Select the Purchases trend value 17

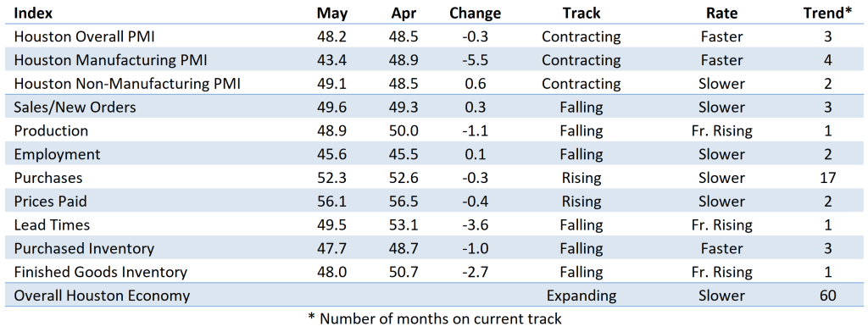(x=827, y=178)
